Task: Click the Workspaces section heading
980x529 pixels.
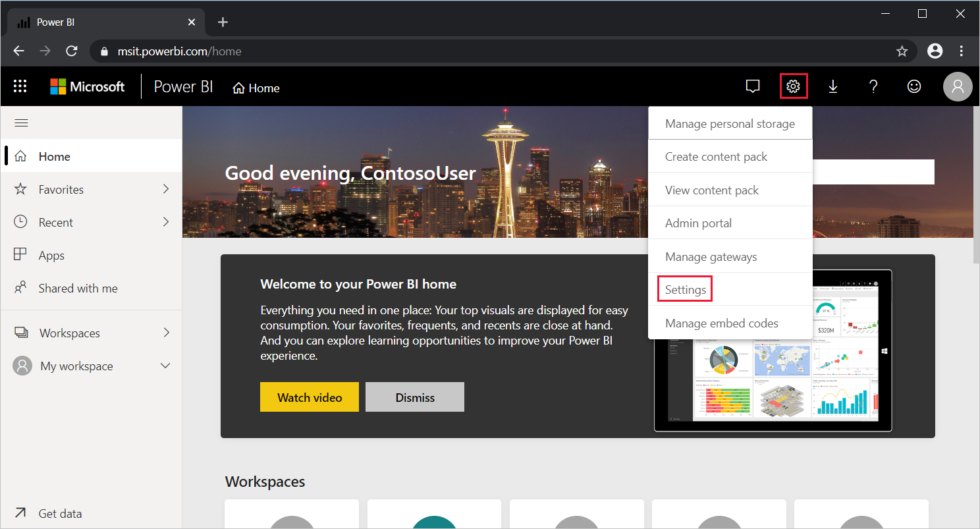Action: point(265,482)
